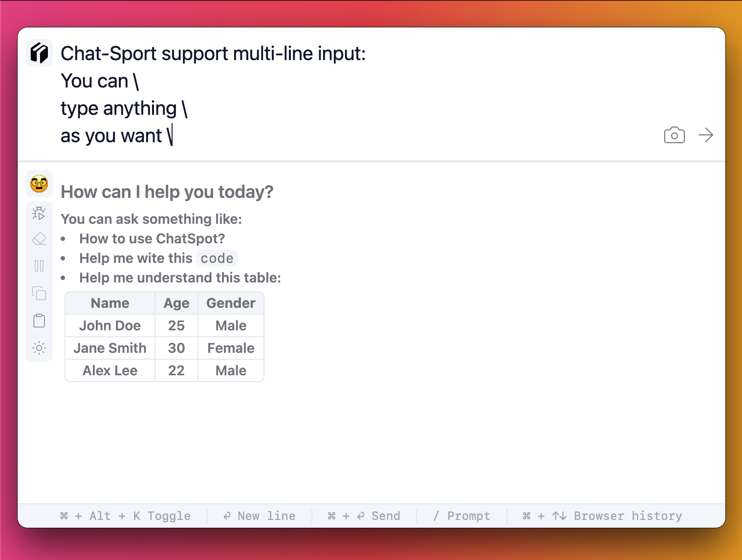Click the 'Age' table header
The height and width of the screenshot is (560, 742).
(x=176, y=303)
